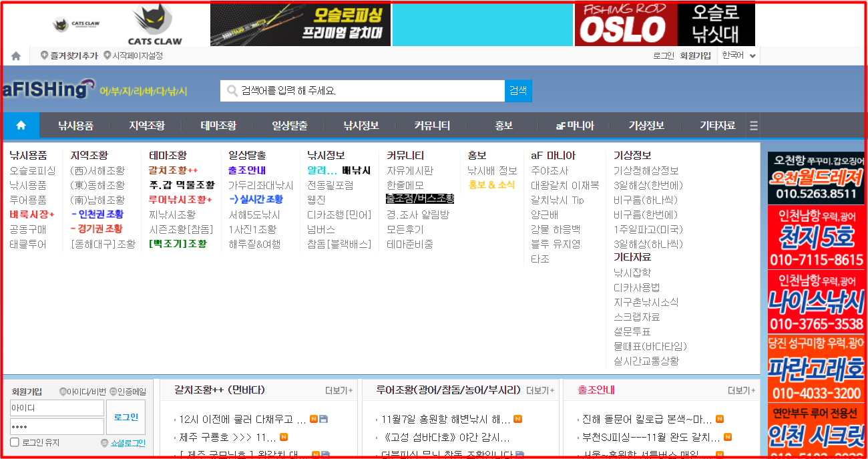Click 즐겨찾기추가 bookmark link
Screen dimensions: 868x459
69,56
